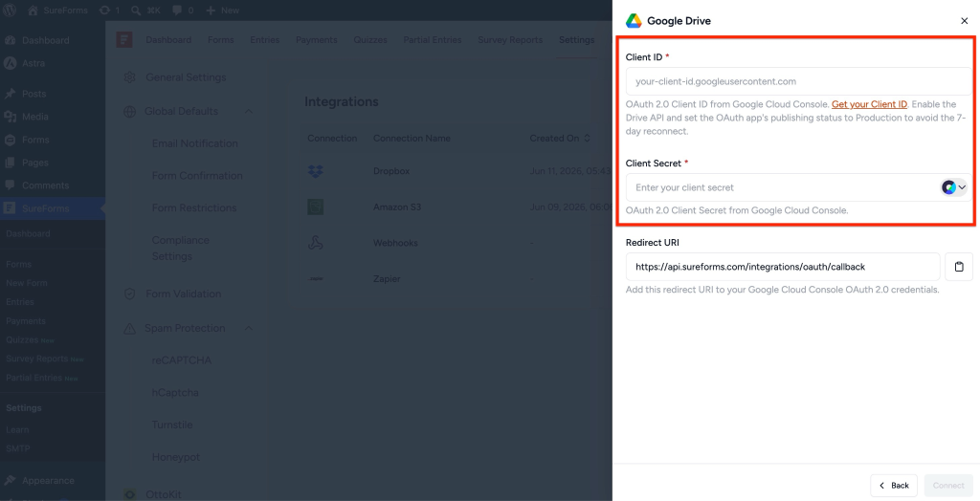
Task: Click the Back button
Action: point(894,486)
